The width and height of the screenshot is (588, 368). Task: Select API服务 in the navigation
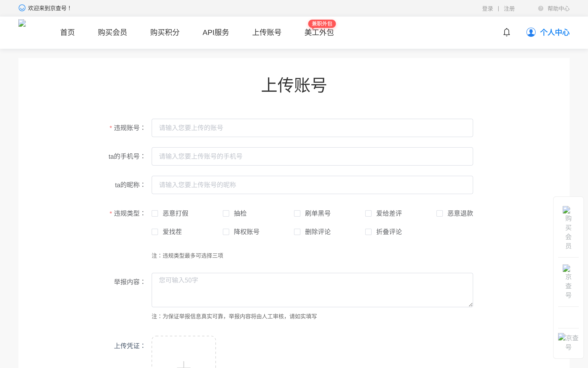216,32
